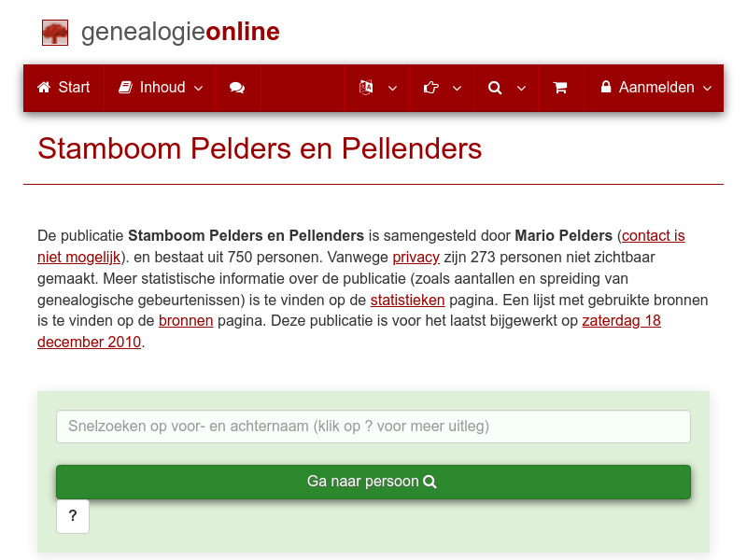
Task: Expand the search options chevron
Action: coord(520,88)
